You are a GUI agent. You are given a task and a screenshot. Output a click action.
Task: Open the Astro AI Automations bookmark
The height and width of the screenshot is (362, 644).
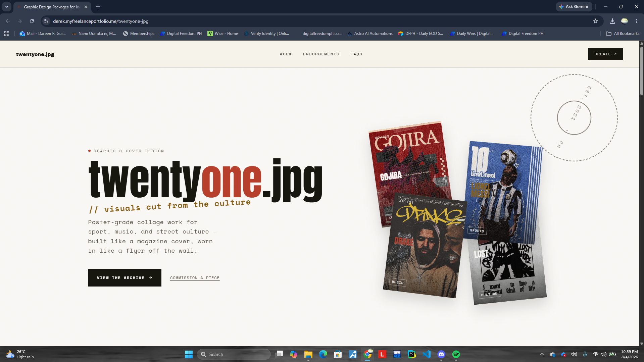click(x=370, y=34)
